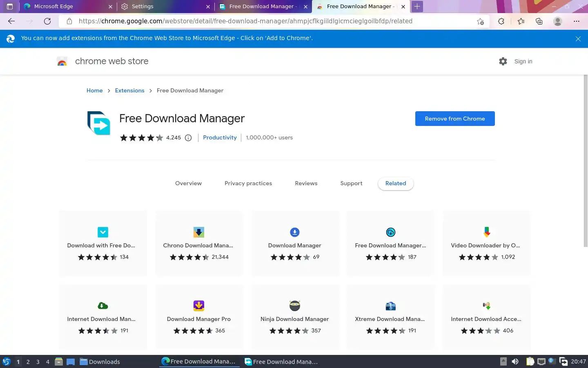Open a new browser tab

[417, 7]
